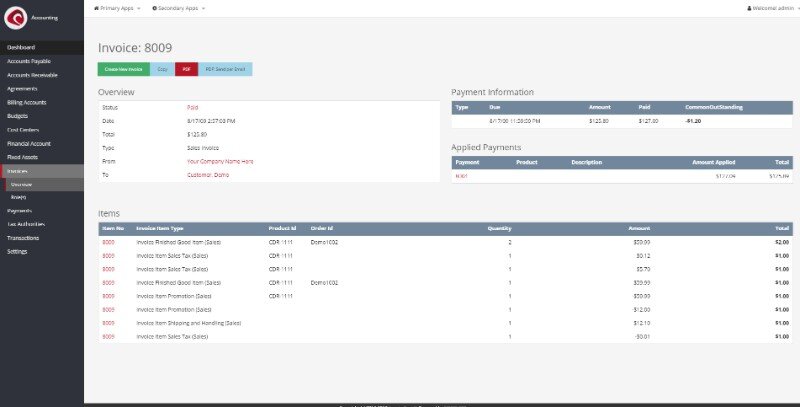The width and height of the screenshot is (800, 407).
Task: Click the red PDF button
Action: click(x=185, y=69)
